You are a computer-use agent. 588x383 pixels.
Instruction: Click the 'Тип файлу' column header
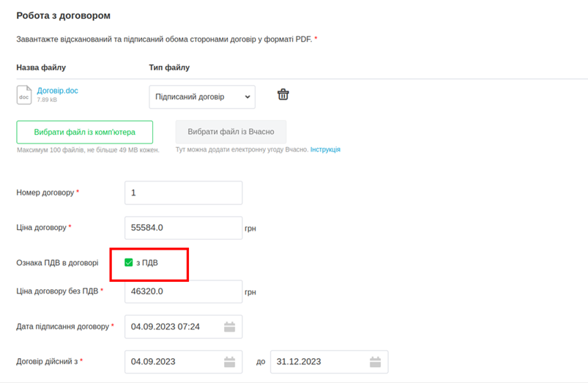169,67
